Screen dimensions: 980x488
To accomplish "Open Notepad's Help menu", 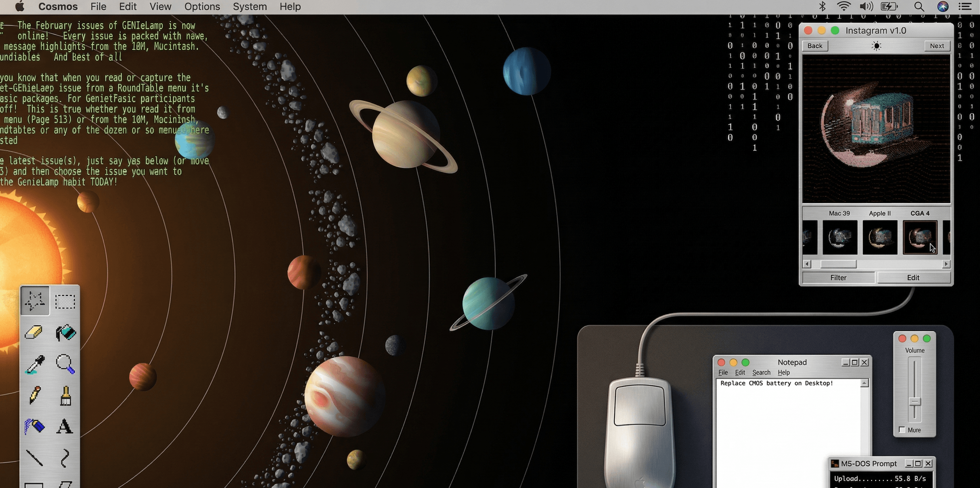I will pyautogui.click(x=784, y=372).
